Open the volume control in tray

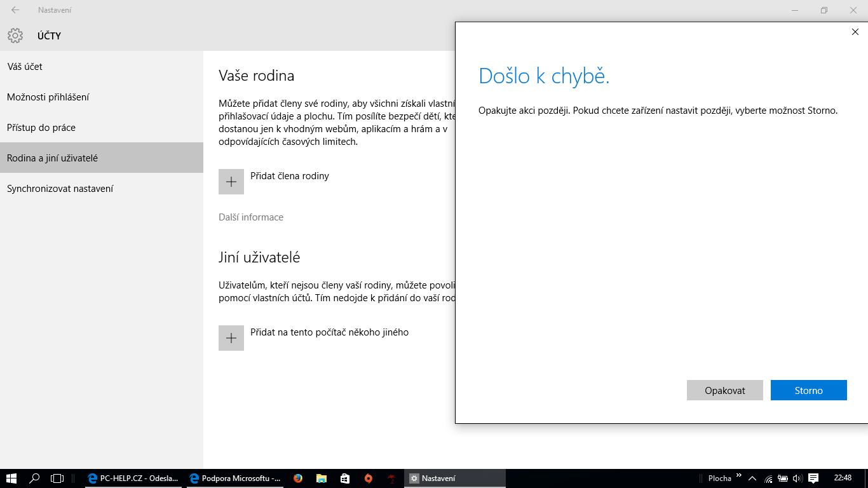797,478
